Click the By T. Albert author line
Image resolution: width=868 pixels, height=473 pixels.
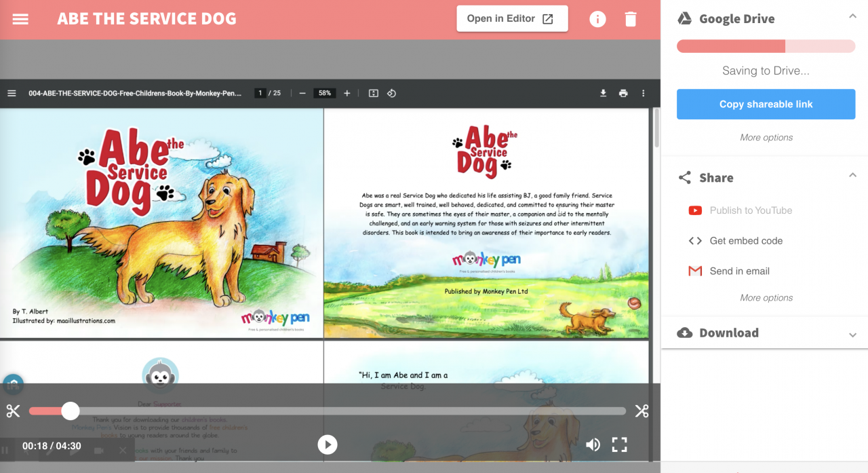(31, 311)
